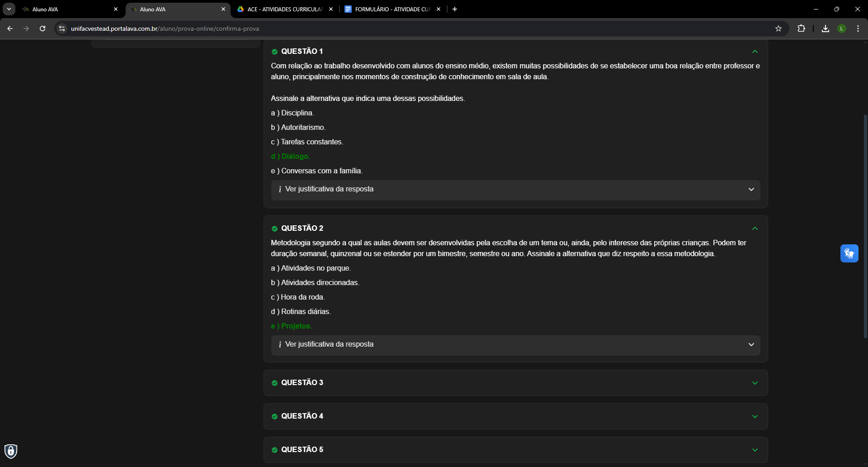868x467 pixels.
Task: Collapse Questão 2 using its chevron
Action: point(755,229)
